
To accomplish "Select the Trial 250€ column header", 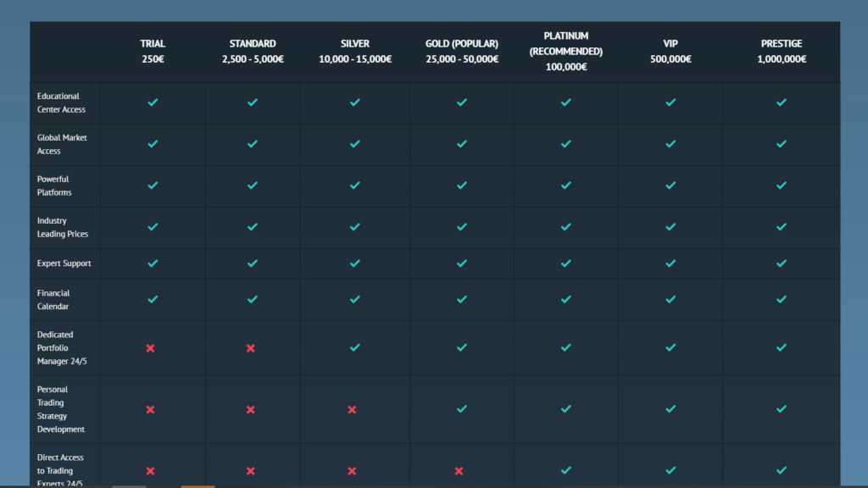I will click(153, 52).
